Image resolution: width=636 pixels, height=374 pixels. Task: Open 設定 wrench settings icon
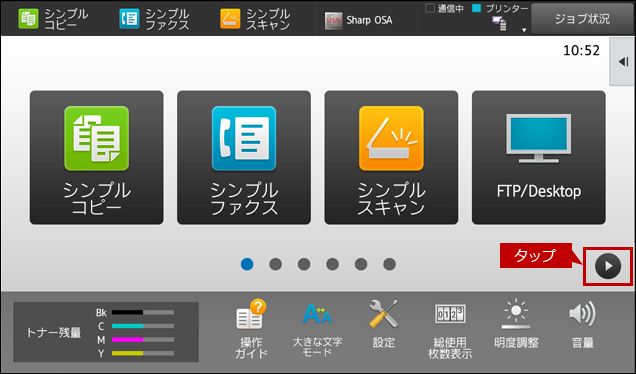(x=384, y=324)
